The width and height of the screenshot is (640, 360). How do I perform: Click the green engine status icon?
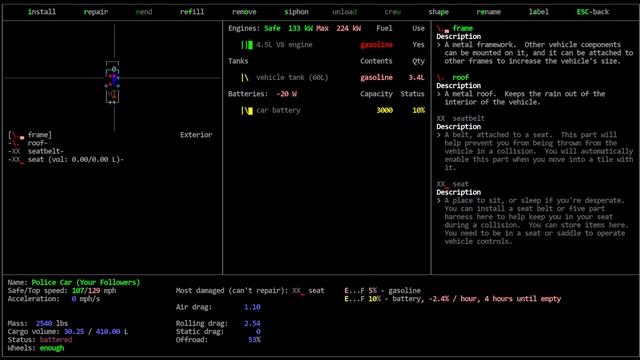(x=247, y=45)
